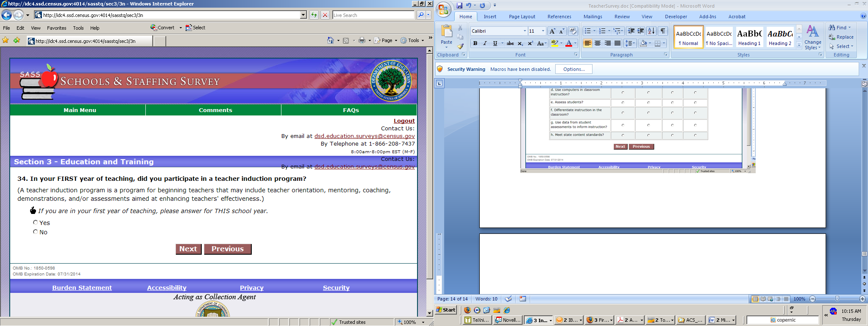868x326 pixels.
Task: Open the IE address bar dropdown arrow
Action: click(303, 15)
